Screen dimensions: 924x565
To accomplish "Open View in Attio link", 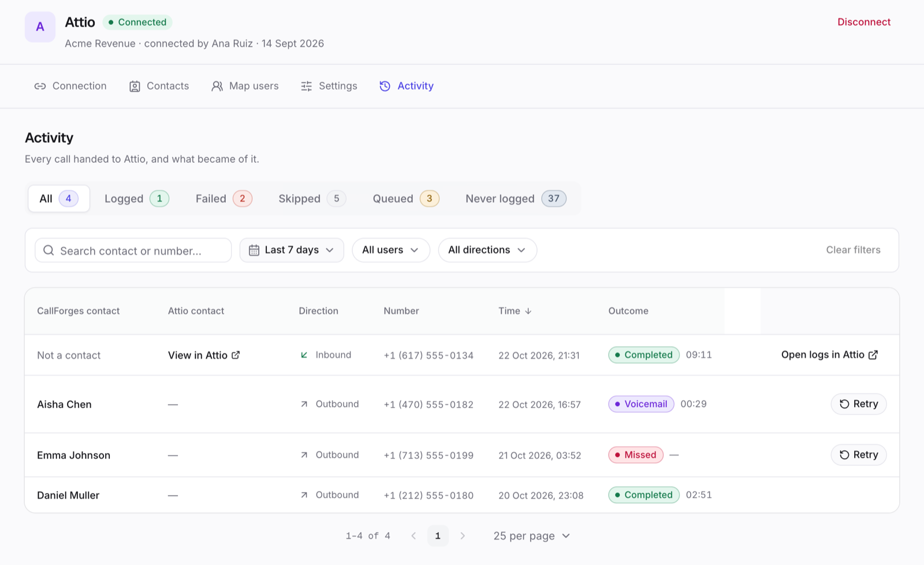I will 204,355.
